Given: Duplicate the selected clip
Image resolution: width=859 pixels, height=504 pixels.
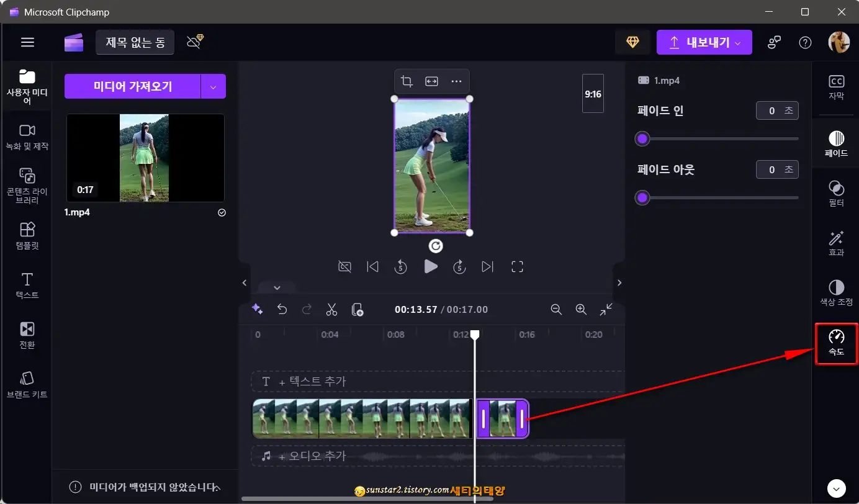Looking at the screenshot, I should click(x=357, y=309).
